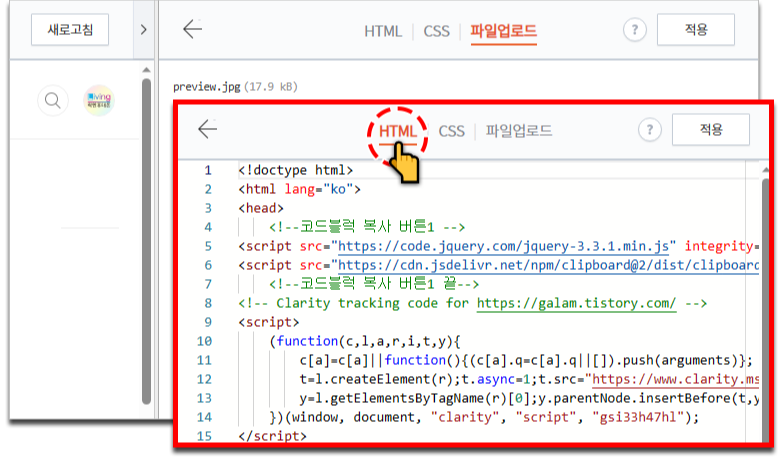Image resolution: width=780 pixels, height=461 pixels.
Task: Click the code editor vertical scrollbar
Action: click(x=765, y=308)
